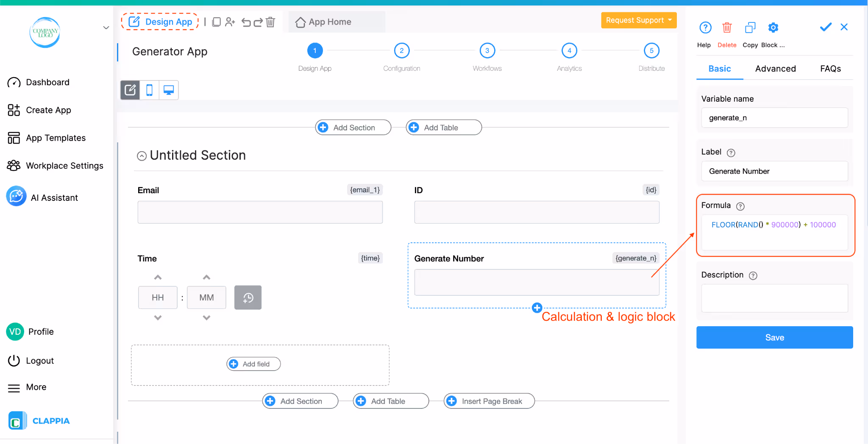Open Workplace Settings
The image size is (868, 444).
(x=55, y=166)
